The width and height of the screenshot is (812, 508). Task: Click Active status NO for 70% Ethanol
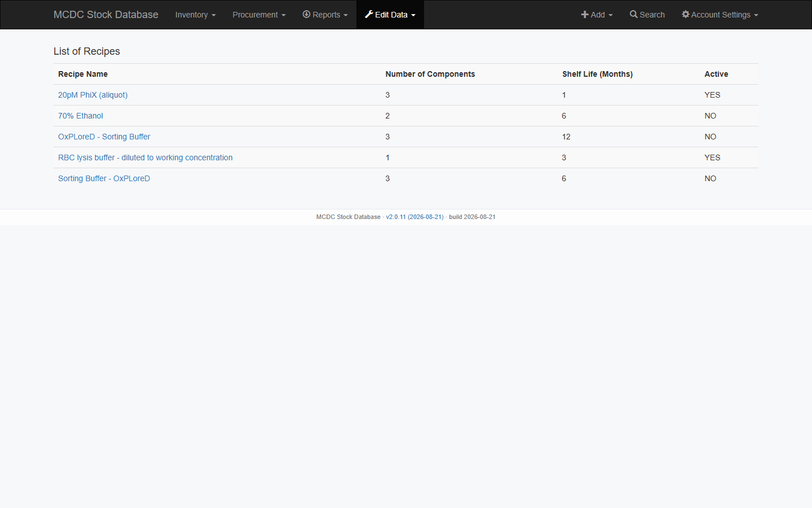point(710,116)
